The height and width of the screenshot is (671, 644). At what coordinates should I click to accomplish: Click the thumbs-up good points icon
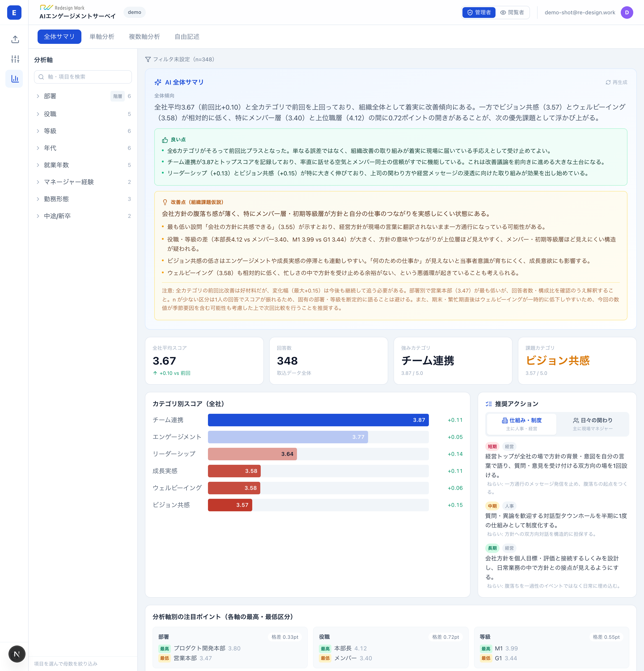point(165,140)
